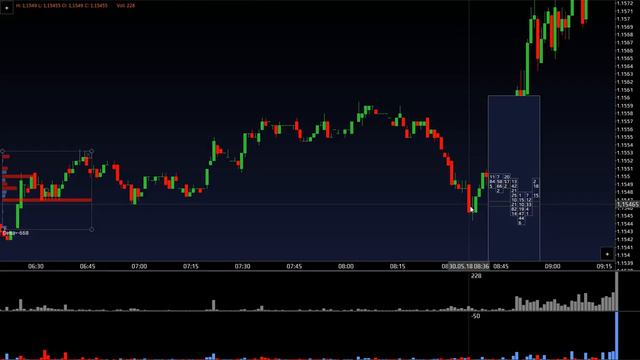Click the chart button above the 09:15 label
Image resolution: width=640 pixels, height=360 pixels.
[x=607, y=254]
